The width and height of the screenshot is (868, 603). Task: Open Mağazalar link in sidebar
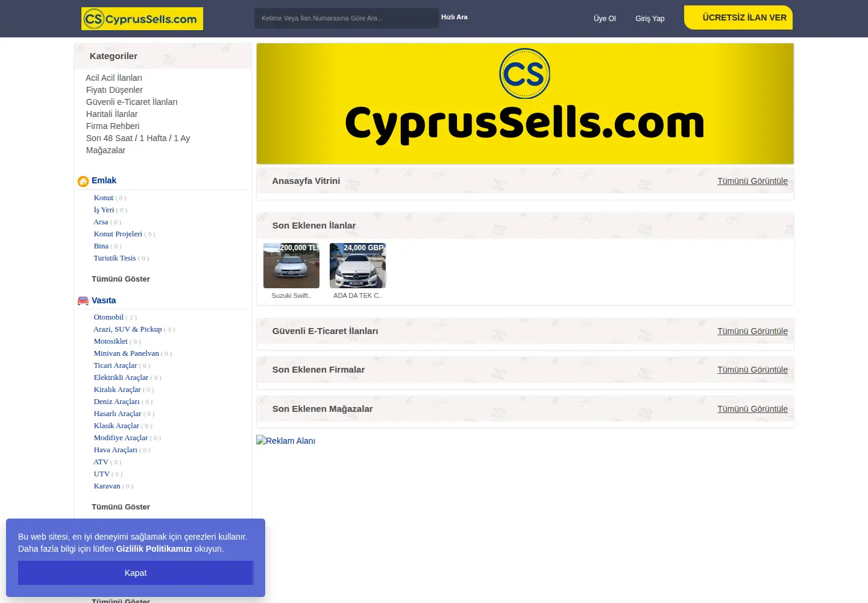(x=105, y=150)
